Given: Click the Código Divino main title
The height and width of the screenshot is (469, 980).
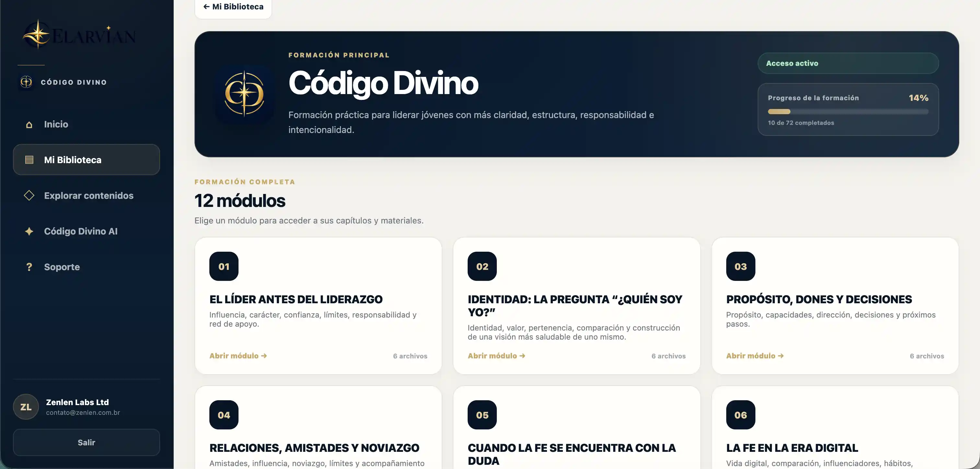Looking at the screenshot, I should coord(383,83).
